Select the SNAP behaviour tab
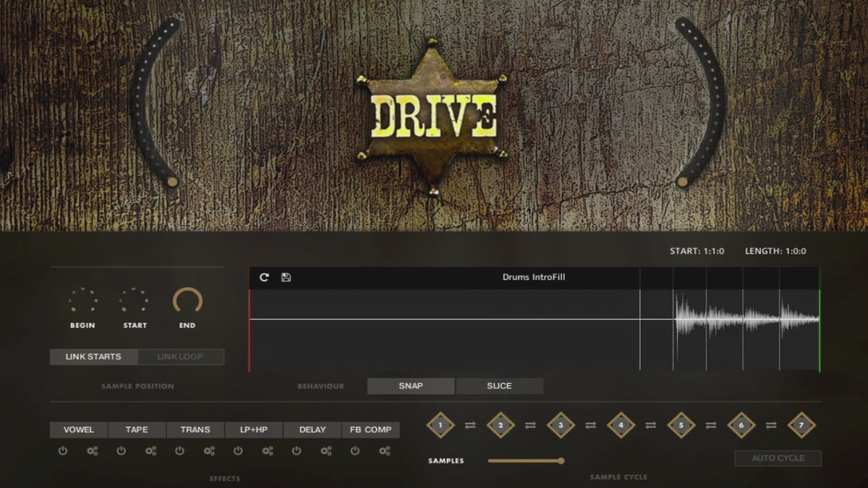This screenshot has height=488, width=868. point(411,386)
